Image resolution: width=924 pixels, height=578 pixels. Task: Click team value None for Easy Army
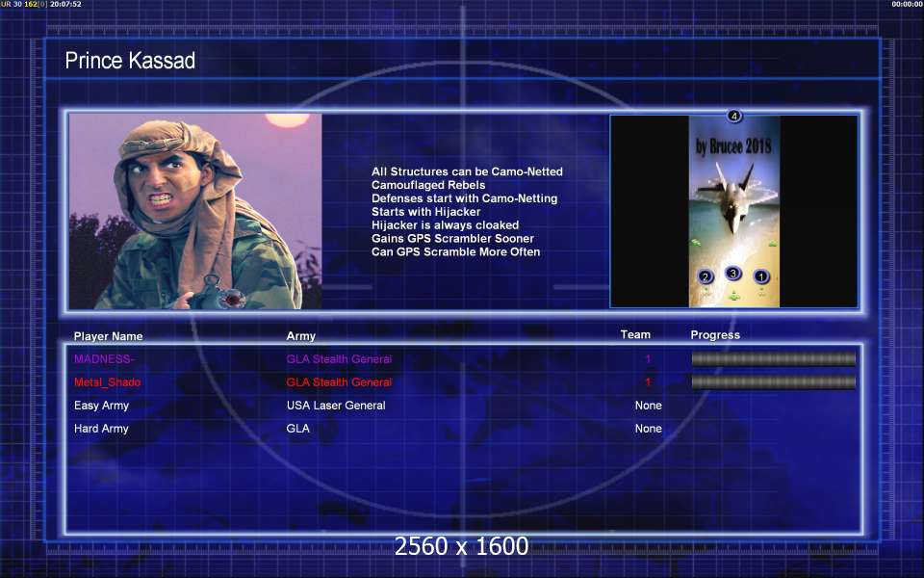pos(648,406)
